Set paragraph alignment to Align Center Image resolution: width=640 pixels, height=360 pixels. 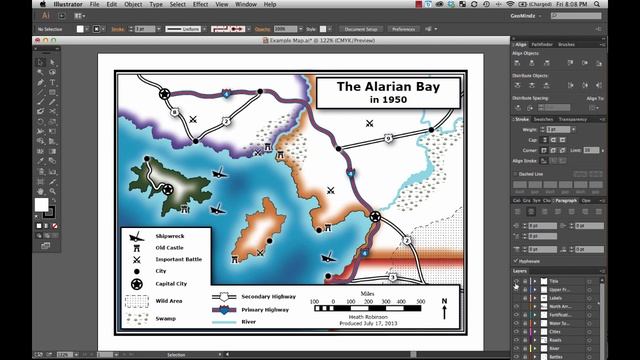point(531,211)
